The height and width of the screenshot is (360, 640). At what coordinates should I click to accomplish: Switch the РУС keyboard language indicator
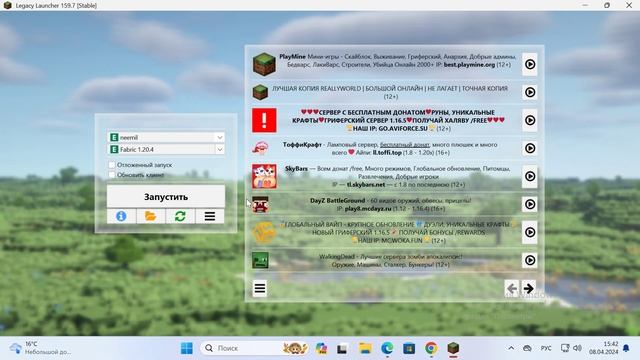(x=546, y=348)
